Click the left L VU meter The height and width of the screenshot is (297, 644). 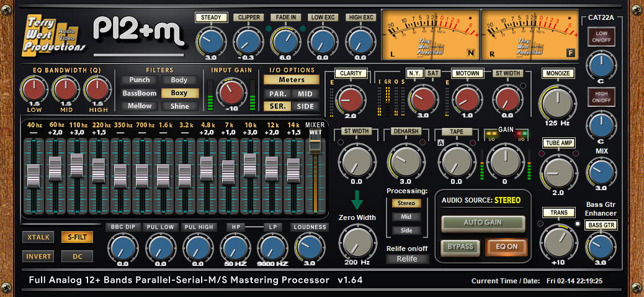coord(431,35)
